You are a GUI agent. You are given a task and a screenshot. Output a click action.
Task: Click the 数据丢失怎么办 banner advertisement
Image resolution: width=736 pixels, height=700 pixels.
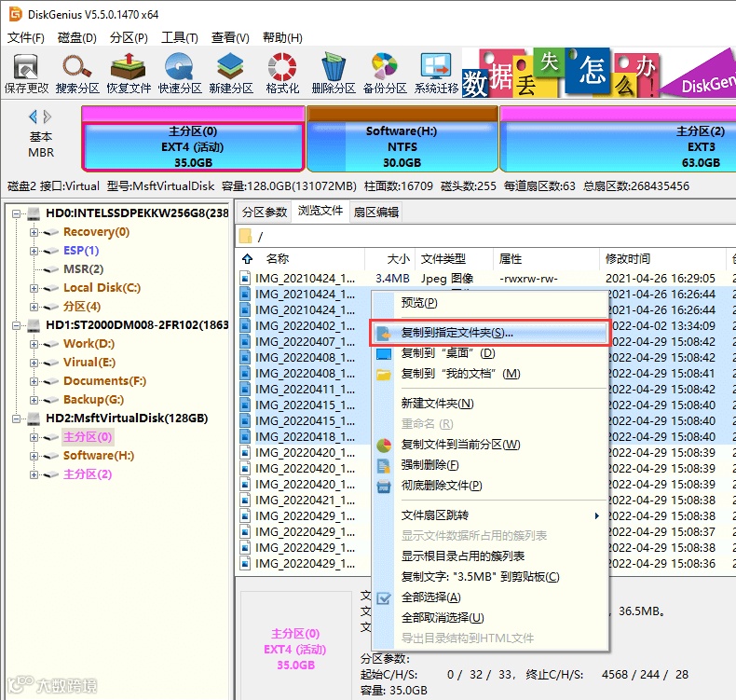599,73
